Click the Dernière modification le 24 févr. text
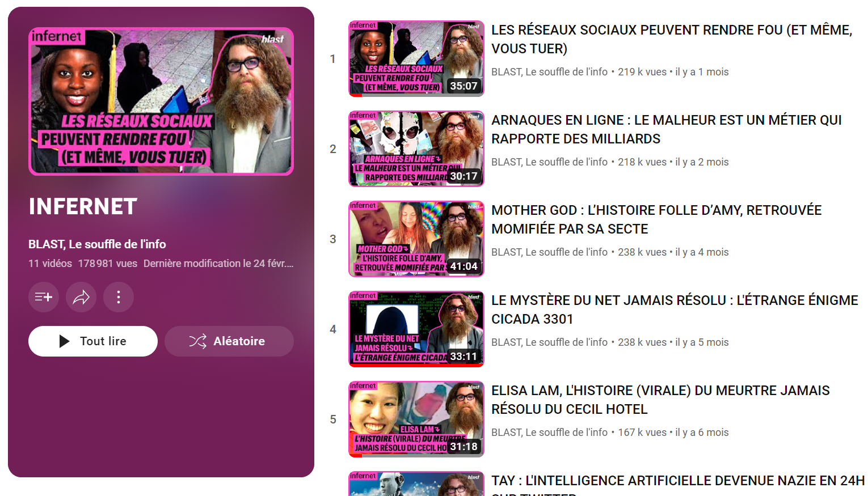Viewport: 868px width, 496px height. 218,264
